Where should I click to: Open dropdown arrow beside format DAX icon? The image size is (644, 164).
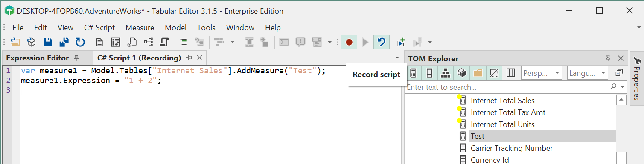(x=232, y=42)
